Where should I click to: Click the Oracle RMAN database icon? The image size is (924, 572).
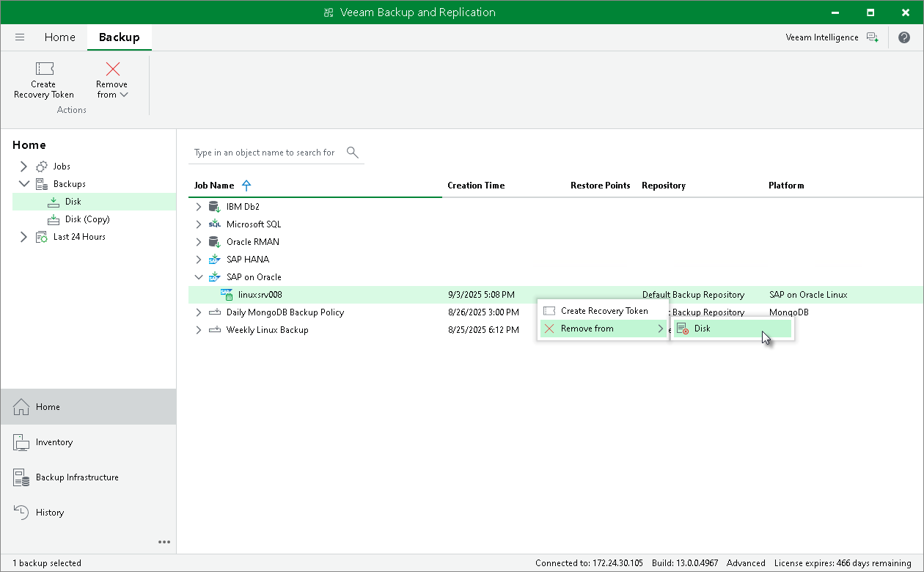pos(214,242)
